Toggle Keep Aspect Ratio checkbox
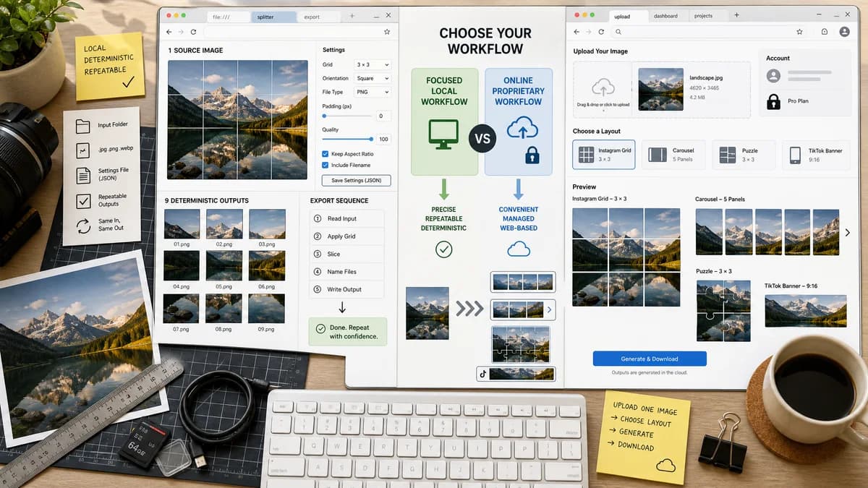The width and height of the screenshot is (868, 488). [x=325, y=154]
